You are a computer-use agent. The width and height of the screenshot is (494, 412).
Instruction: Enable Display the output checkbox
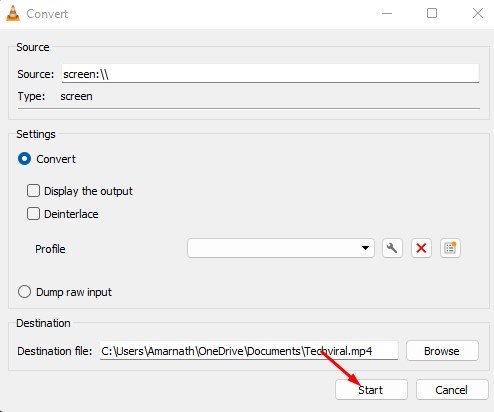click(33, 191)
